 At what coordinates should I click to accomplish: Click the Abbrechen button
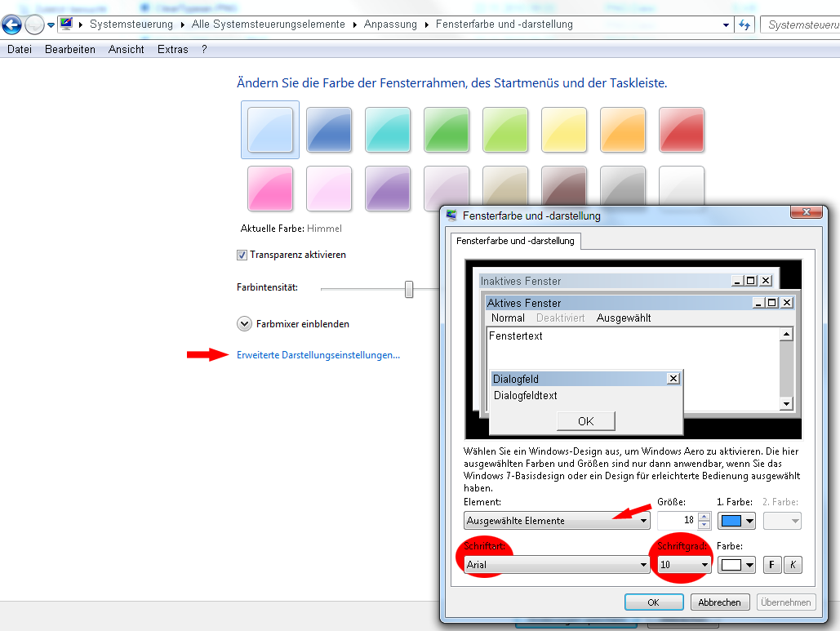click(x=719, y=602)
